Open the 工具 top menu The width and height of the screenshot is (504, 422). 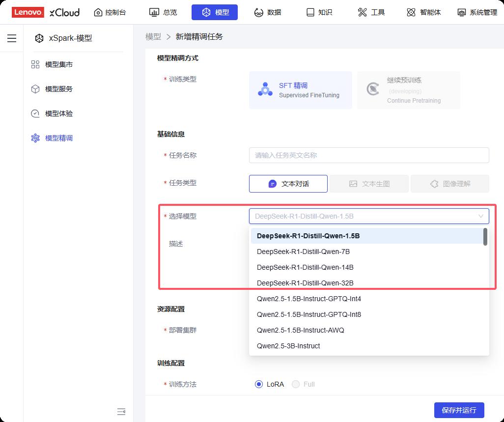[371, 12]
